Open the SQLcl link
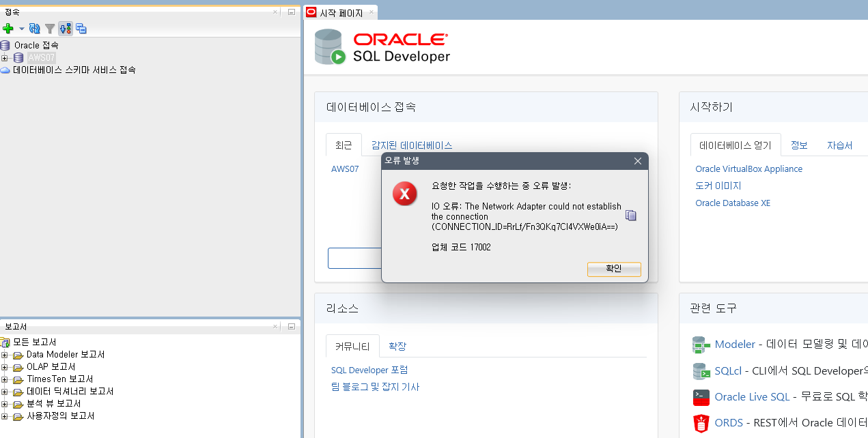The image size is (868, 438). pos(728,370)
